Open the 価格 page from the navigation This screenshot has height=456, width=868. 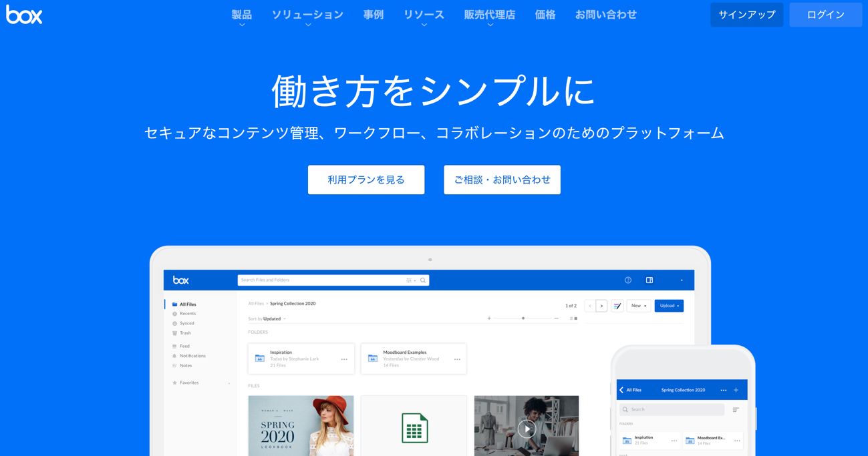[x=545, y=14]
